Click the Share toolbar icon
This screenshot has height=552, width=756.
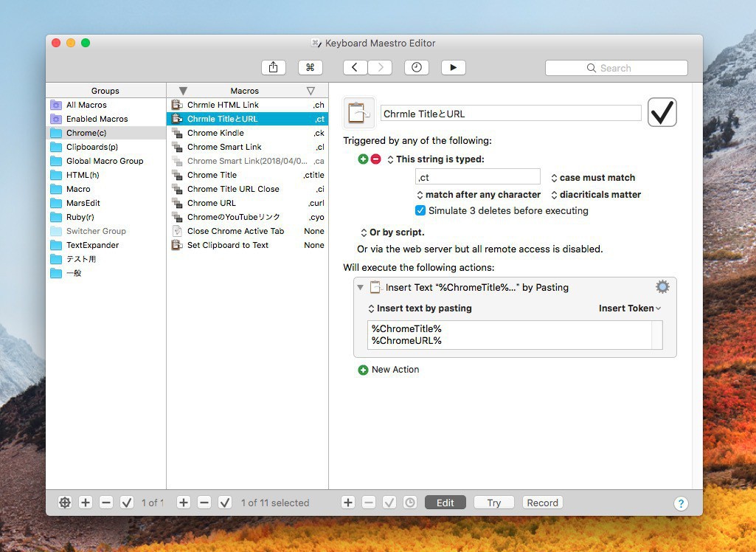273,67
